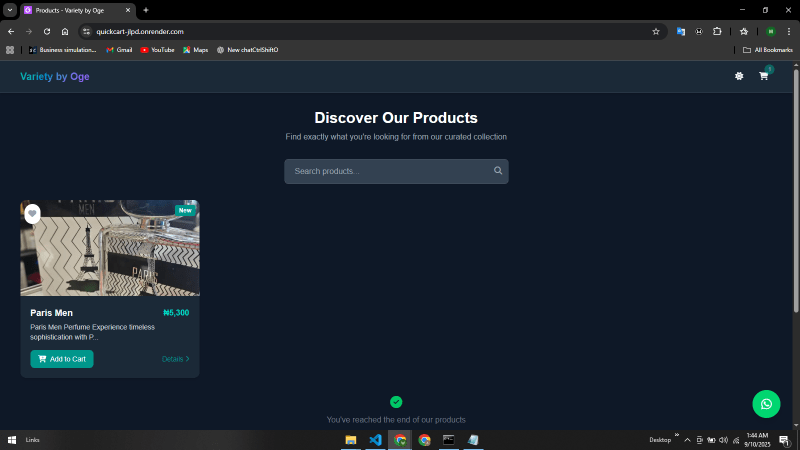Add Paris Men to cart

click(x=62, y=359)
